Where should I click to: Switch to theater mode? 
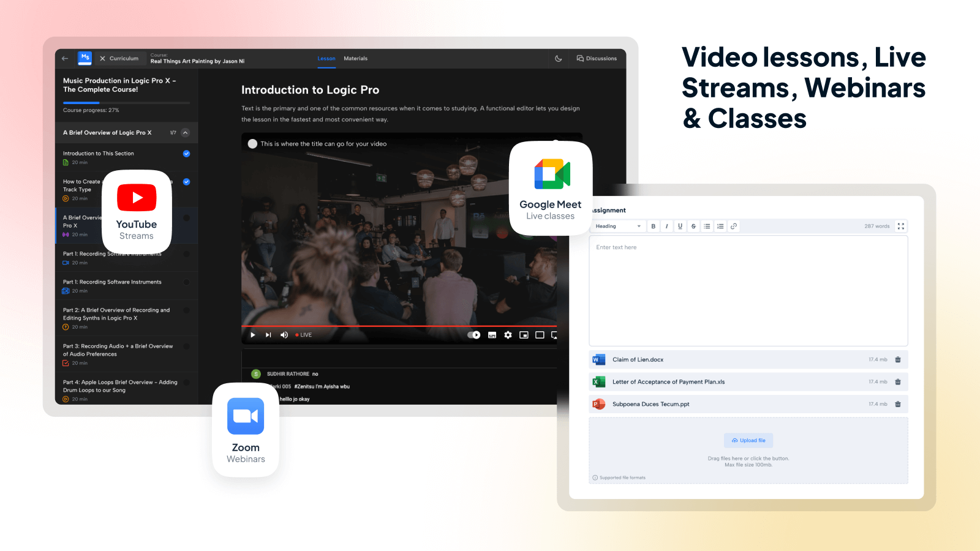point(540,335)
